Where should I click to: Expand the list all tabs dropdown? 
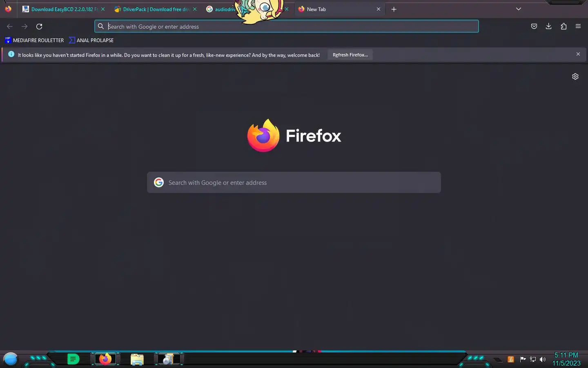coord(519,9)
